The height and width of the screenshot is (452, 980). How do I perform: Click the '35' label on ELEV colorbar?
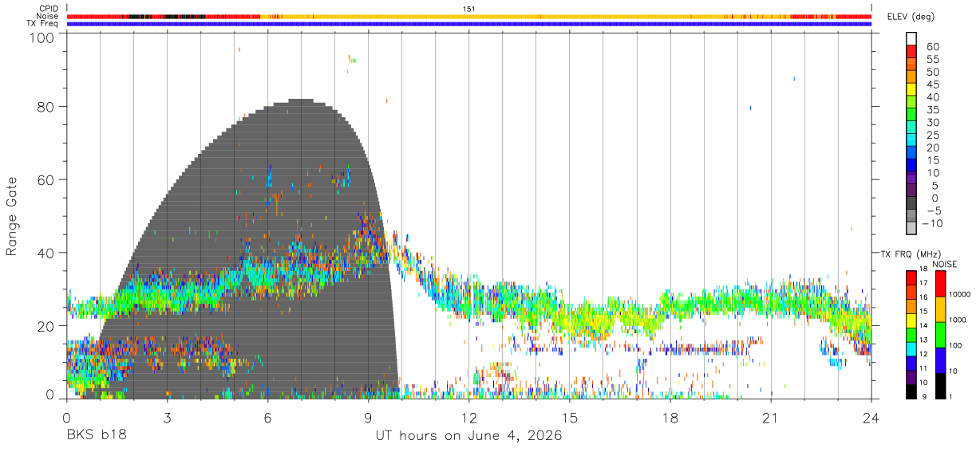coord(931,110)
